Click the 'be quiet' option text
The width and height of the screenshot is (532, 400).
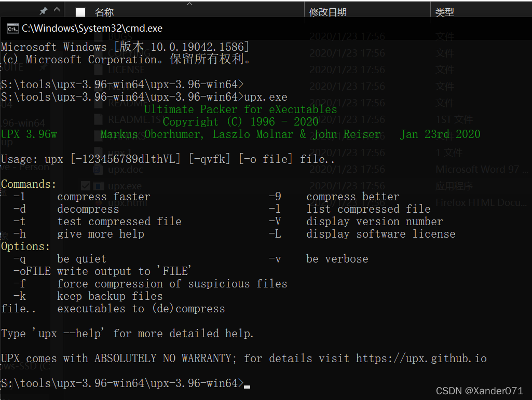point(82,259)
